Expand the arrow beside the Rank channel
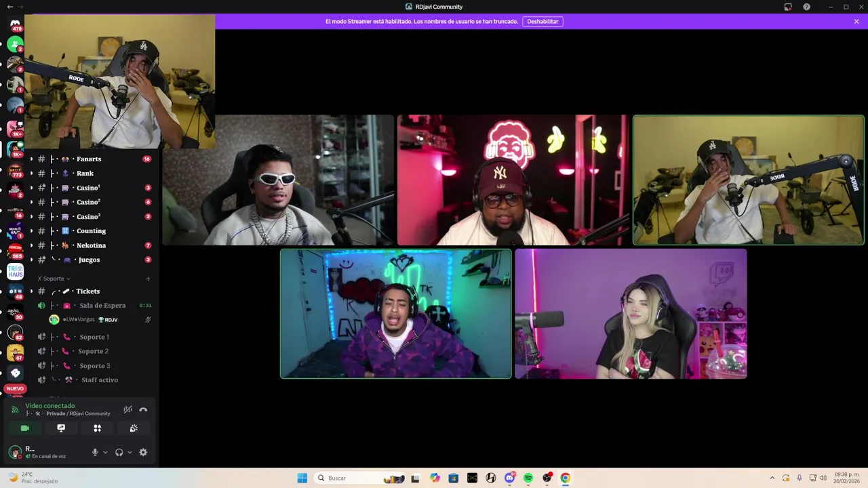Screen dimensions: 868x488 pos(31,174)
